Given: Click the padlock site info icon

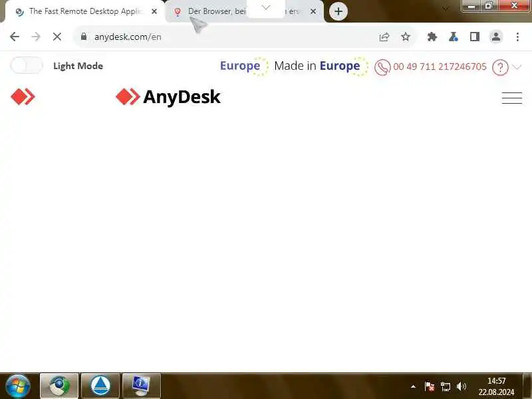Looking at the screenshot, I should tap(84, 37).
